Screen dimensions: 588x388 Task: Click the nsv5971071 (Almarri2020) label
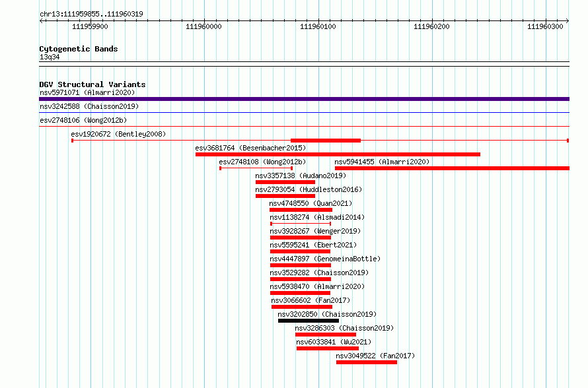87,92
